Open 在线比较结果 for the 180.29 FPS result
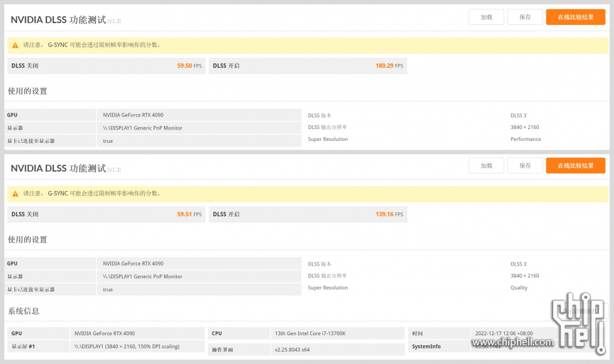Image resolution: width=614 pixels, height=364 pixels. [x=576, y=17]
